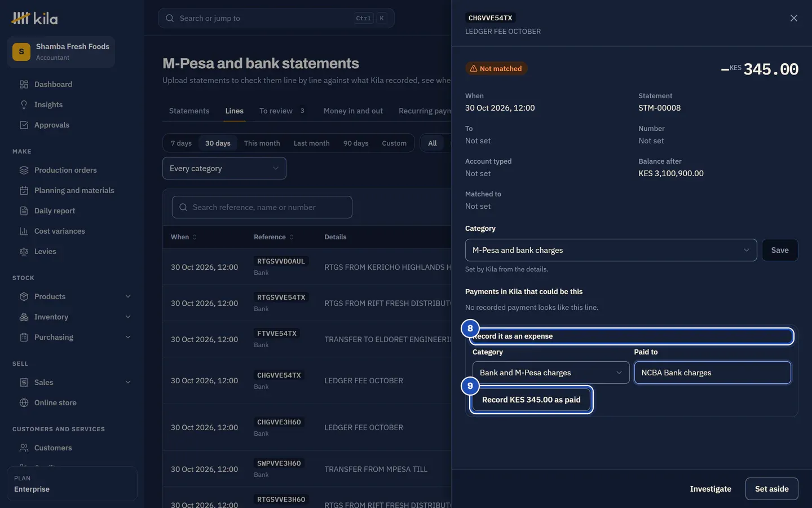Open the Bank and M-Pesa charges expense dropdown
The width and height of the screenshot is (812, 508).
[x=551, y=373]
